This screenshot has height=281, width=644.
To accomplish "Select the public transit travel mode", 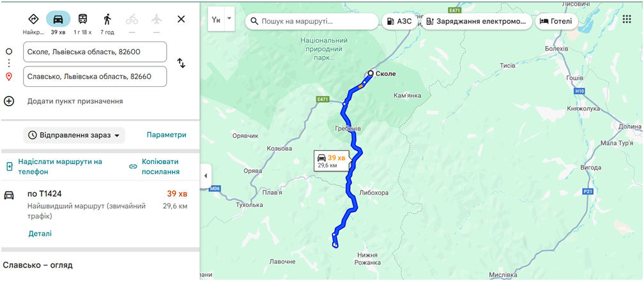I will [x=83, y=19].
